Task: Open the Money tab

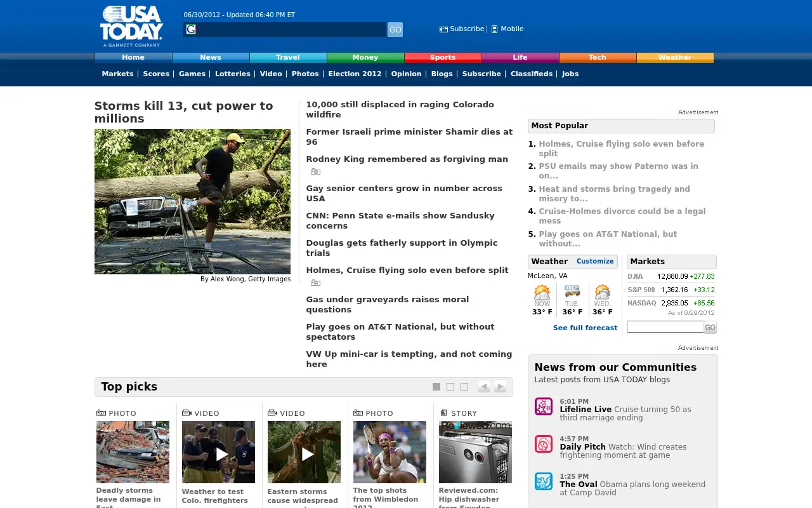Action: point(365,58)
